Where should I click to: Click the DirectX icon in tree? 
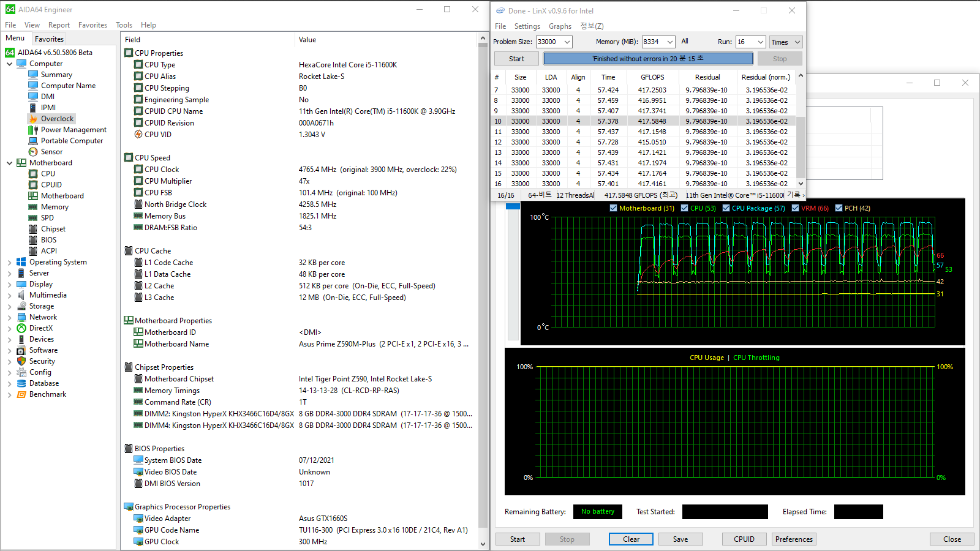coord(21,328)
